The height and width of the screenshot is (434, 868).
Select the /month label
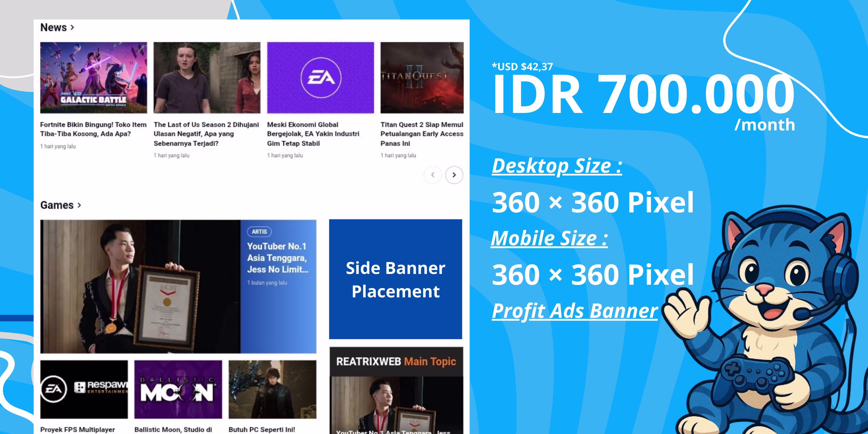(x=765, y=125)
